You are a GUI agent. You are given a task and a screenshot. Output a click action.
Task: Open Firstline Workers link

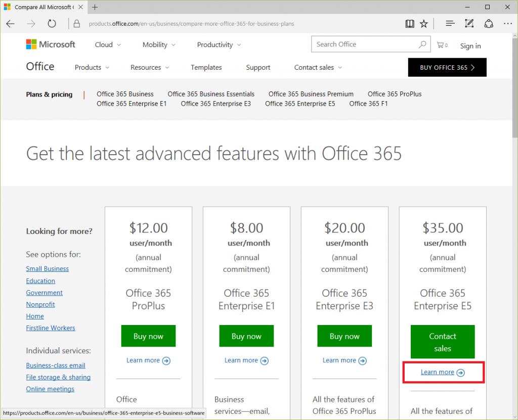[x=51, y=328]
